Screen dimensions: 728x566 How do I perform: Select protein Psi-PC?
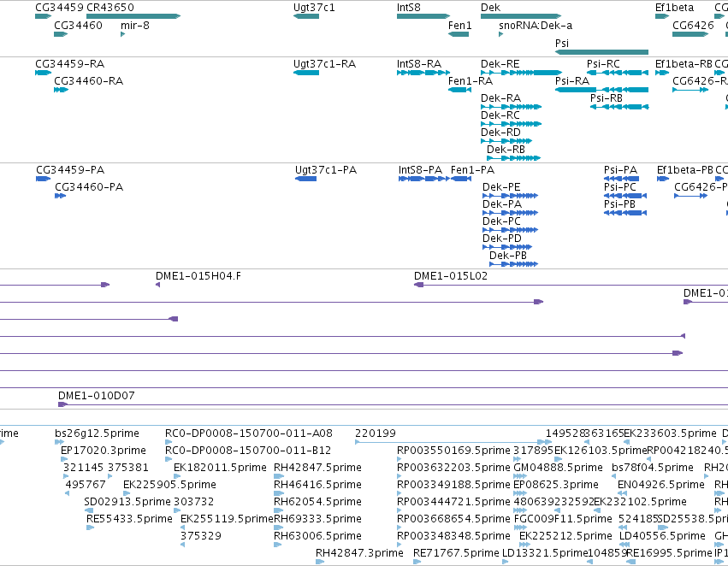pos(625,196)
